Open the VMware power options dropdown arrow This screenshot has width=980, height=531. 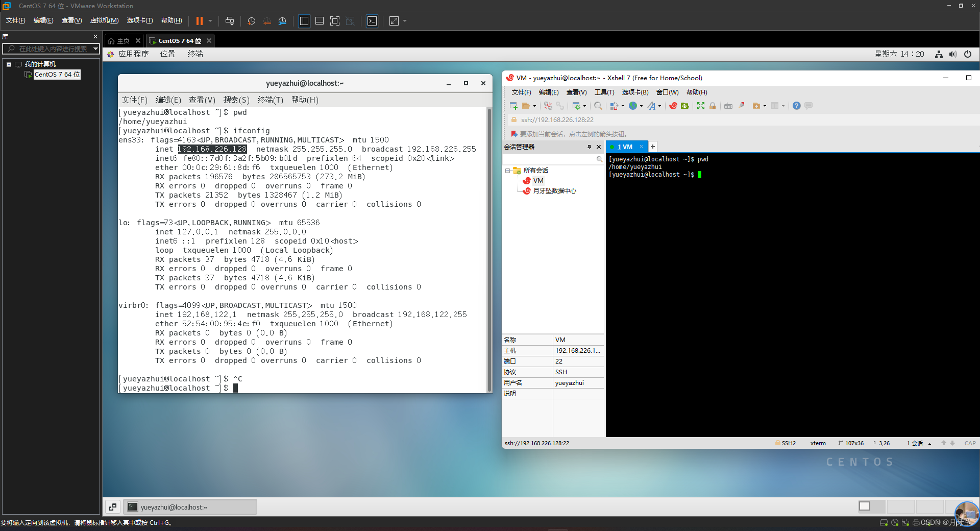pyautogui.click(x=210, y=21)
